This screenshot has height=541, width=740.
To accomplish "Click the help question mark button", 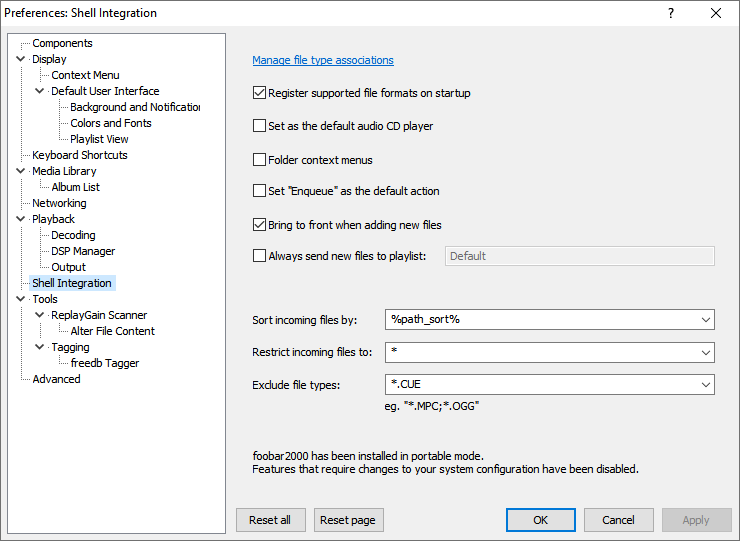I will tap(671, 13).
